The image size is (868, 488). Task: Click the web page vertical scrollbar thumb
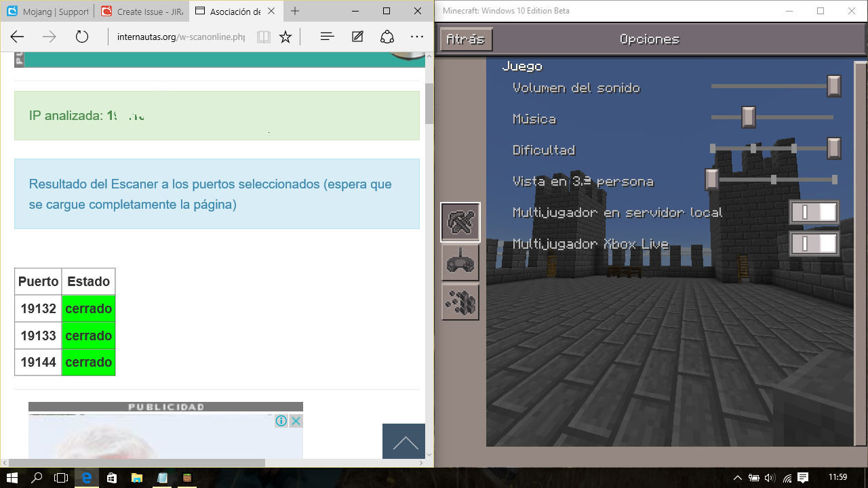(429, 104)
